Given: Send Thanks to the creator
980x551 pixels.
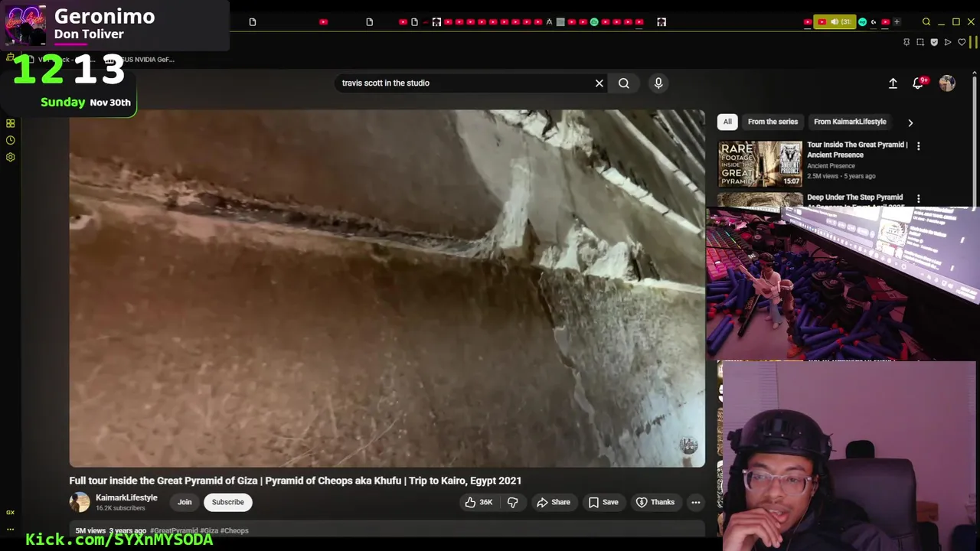Looking at the screenshot, I should point(655,502).
